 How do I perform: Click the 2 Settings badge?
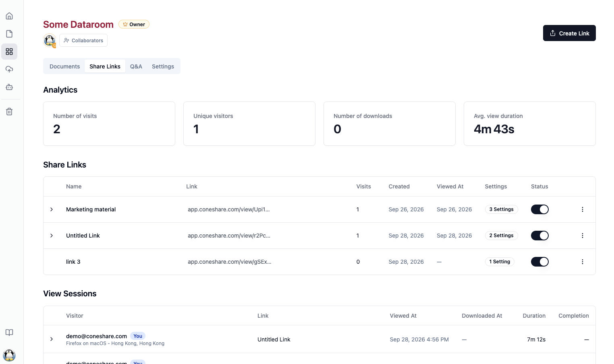coord(501,236)
